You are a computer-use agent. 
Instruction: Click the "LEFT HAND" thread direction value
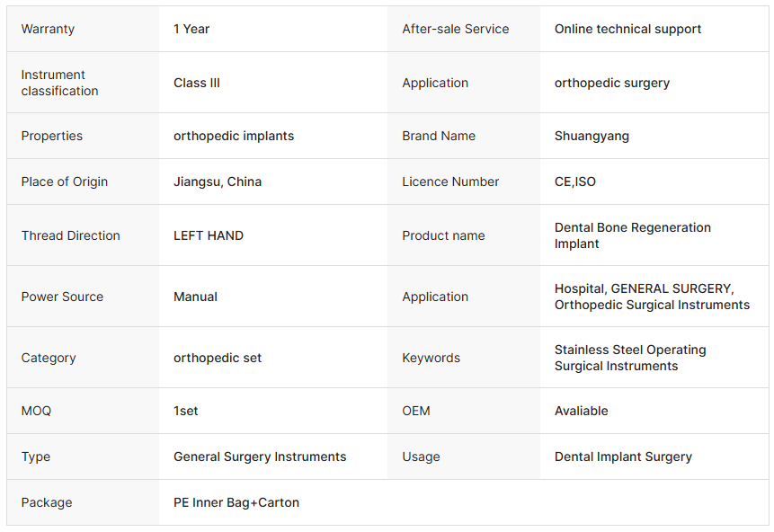pyautogui.click(x=209, y=235)
